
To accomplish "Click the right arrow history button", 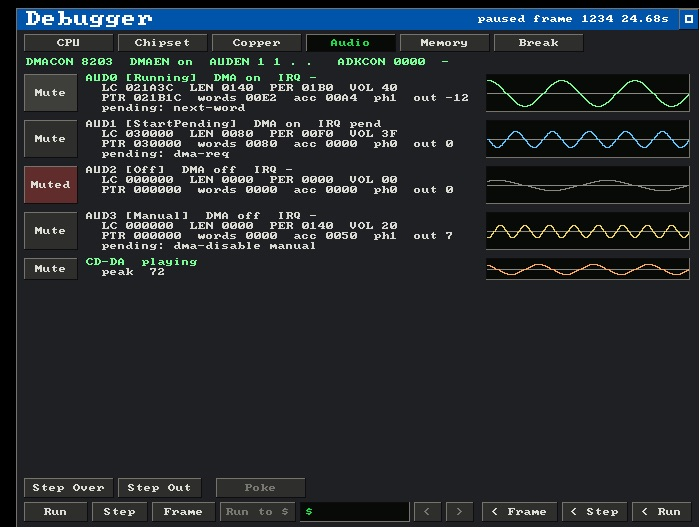I will [459, 512].
